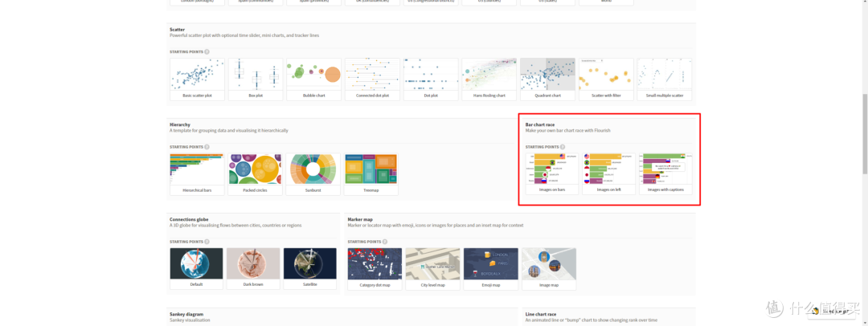868x326 pixels.
Task: Open the Images with captions template
Action: pyautogui.click(x=666, y=173)
